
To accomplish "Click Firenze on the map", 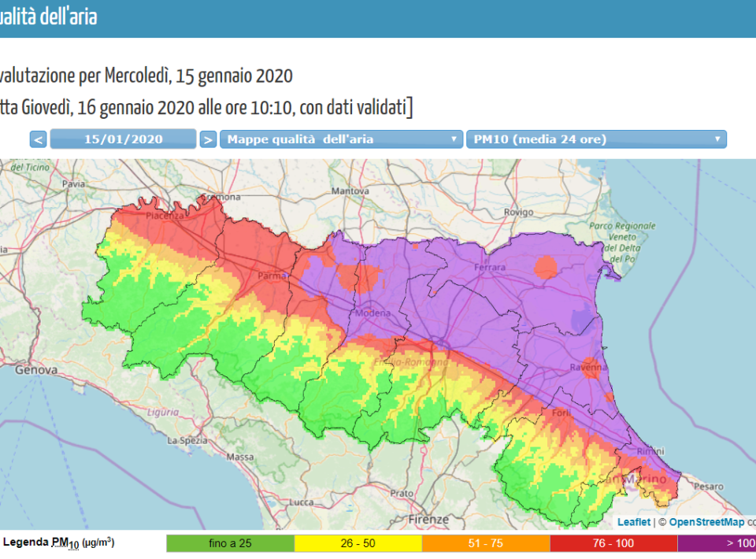I will pos(428,520).
